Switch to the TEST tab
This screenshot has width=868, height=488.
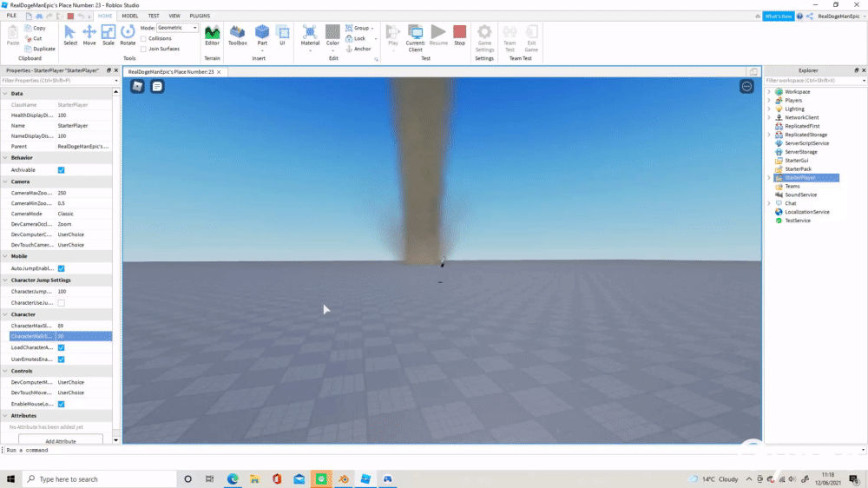[154, 16]
